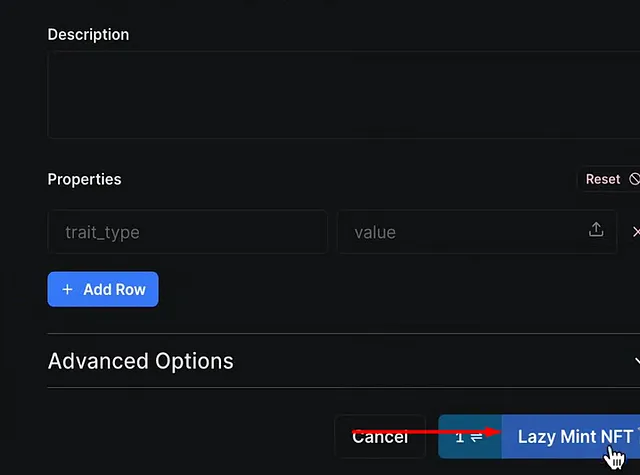The image size is (640, 475).
Task: Click the 'Add Row' text label
Action: coord(114,289)
